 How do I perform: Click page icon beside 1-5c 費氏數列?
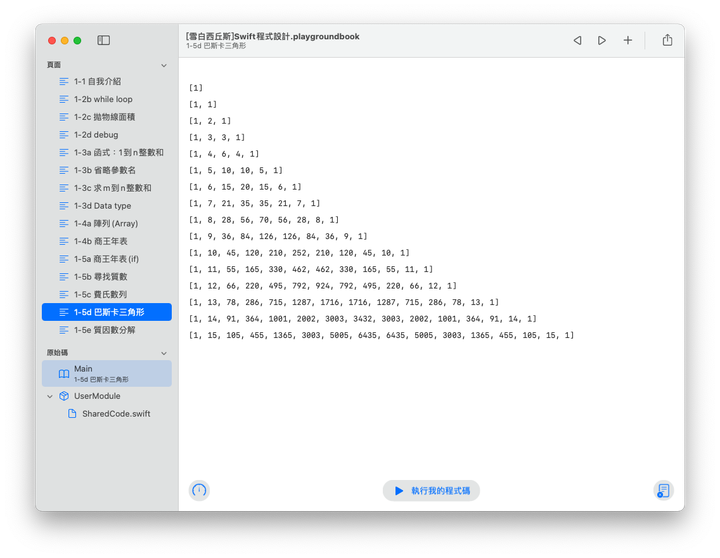pos(64,294)
